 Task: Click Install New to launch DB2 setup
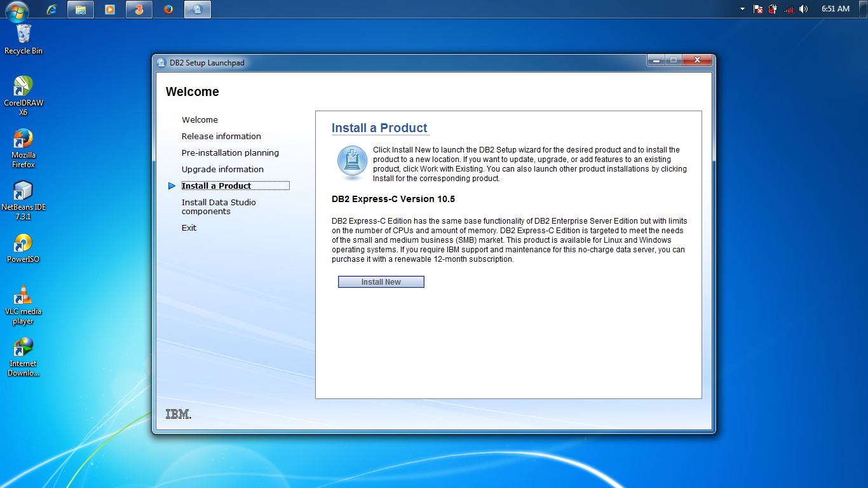[381, 281]
